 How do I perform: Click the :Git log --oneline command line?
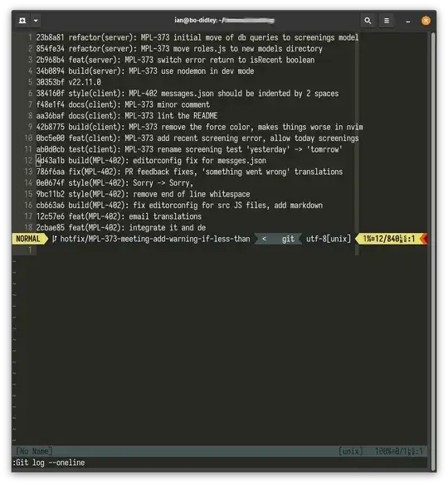[x=49, y=463]
